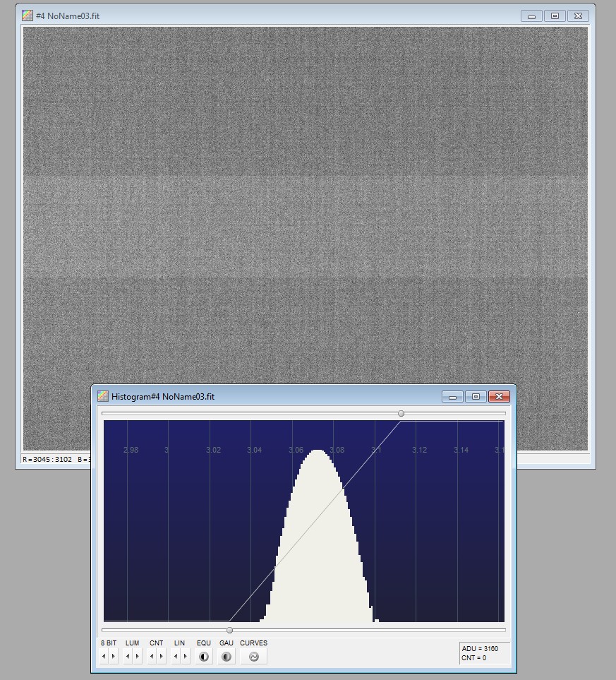Image resolution: width=616 pixels, height=680 pixels.
Task: Click the lower histogram slider handle
Action: (229, 630)
